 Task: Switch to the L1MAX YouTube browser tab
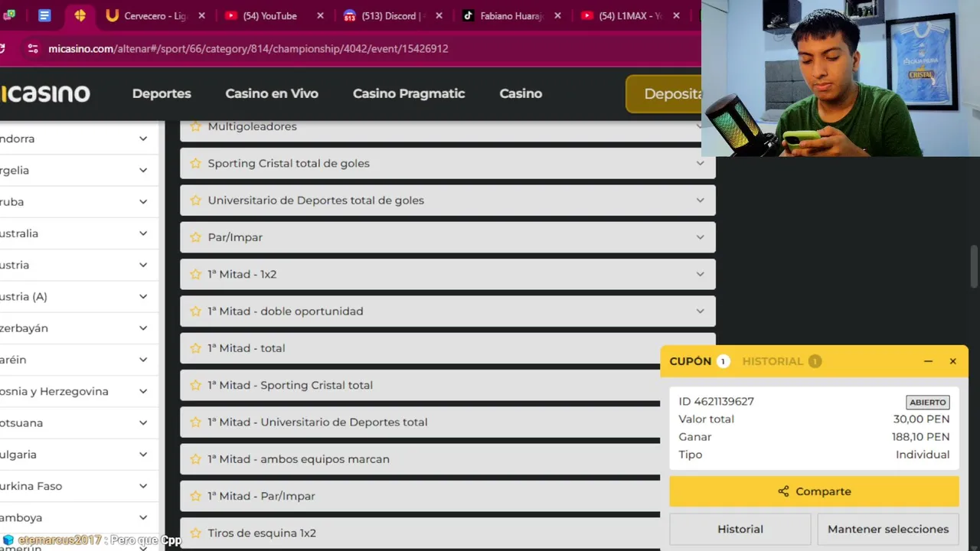click(x=630, y=15)
